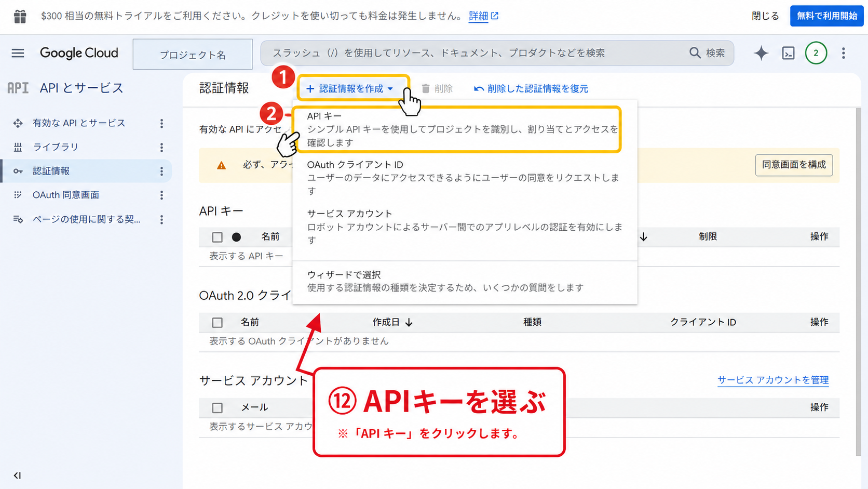Click 無料で利用開始 button
The image size is (868, 489).
pos(826,16)
